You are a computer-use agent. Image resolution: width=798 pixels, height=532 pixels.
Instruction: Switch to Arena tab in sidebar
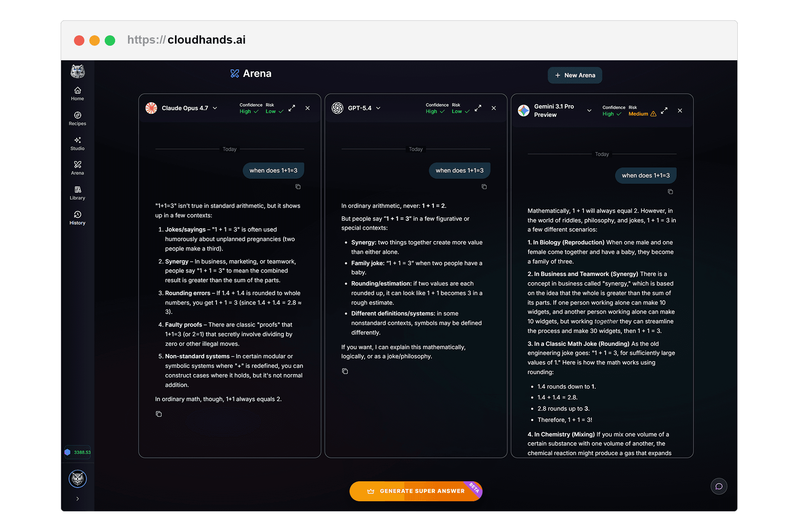pyautogui.click(x=77, y=168)
